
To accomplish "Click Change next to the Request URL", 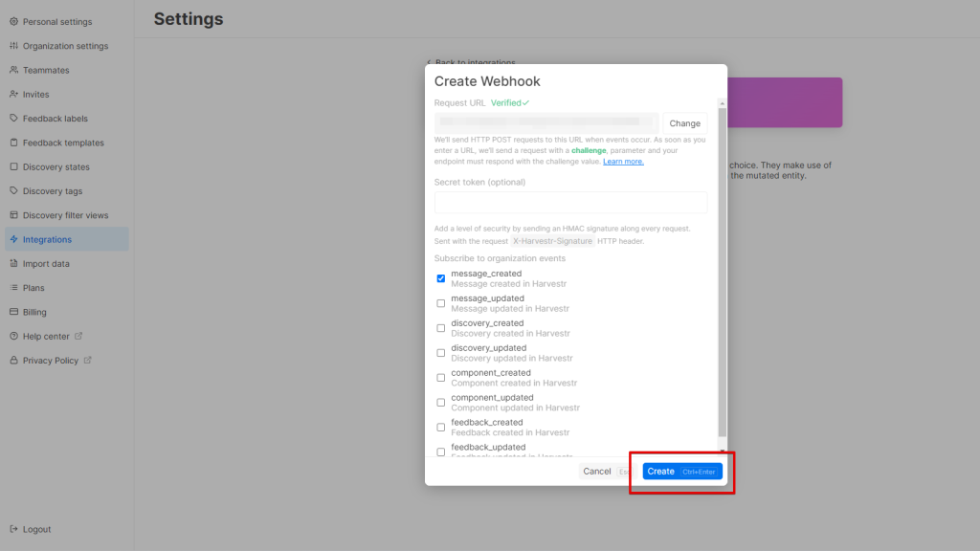I will click(x=684, y=123).
